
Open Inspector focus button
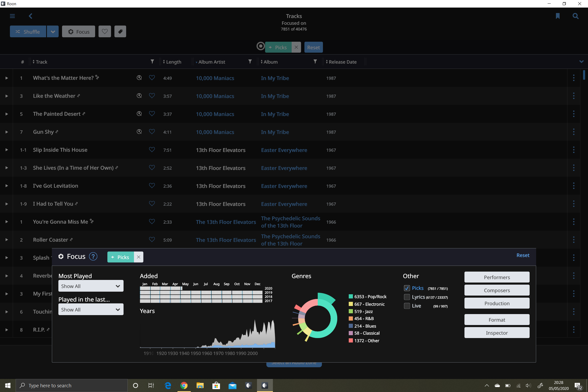497,333
